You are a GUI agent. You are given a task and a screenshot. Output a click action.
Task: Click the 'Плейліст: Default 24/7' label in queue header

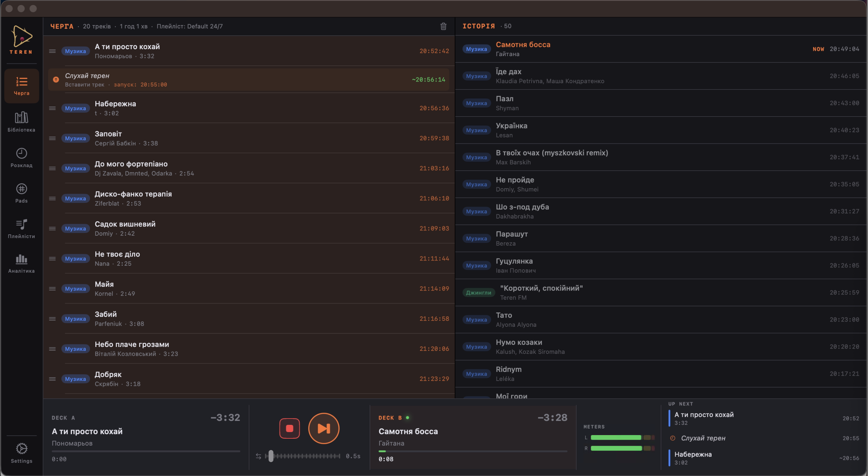pos(190,26)
